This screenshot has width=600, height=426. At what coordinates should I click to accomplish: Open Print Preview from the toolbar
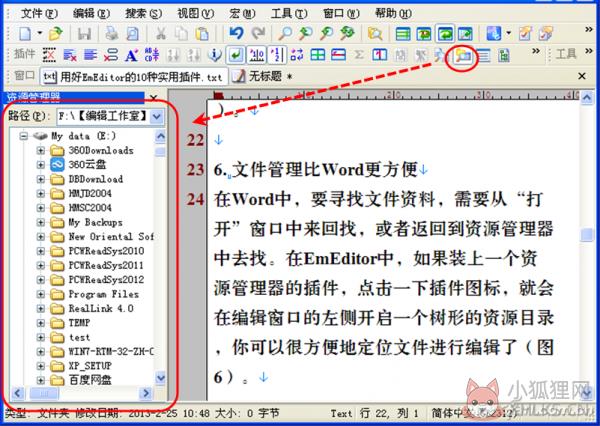(132, 34)
